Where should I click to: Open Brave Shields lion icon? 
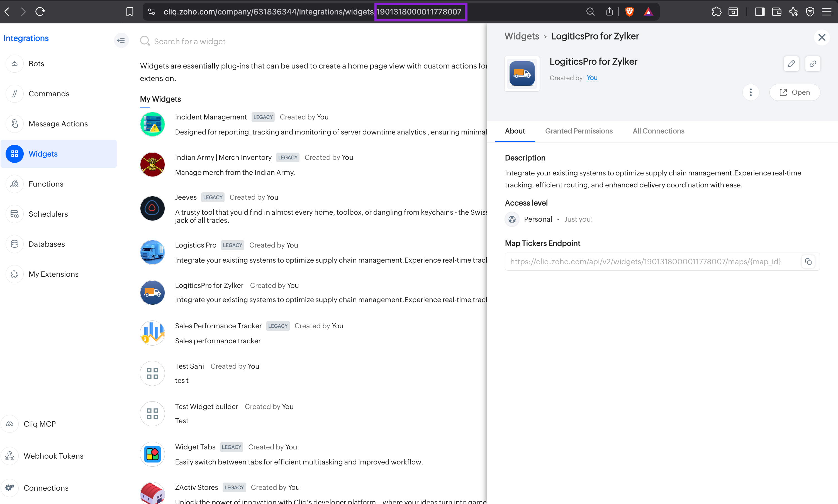[x=629, y=11]
